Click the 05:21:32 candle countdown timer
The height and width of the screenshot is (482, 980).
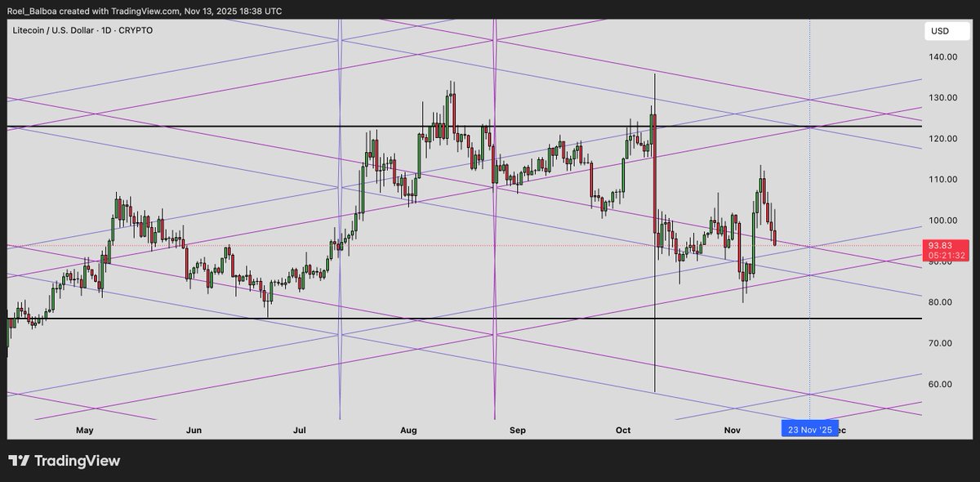pos(947,256)
